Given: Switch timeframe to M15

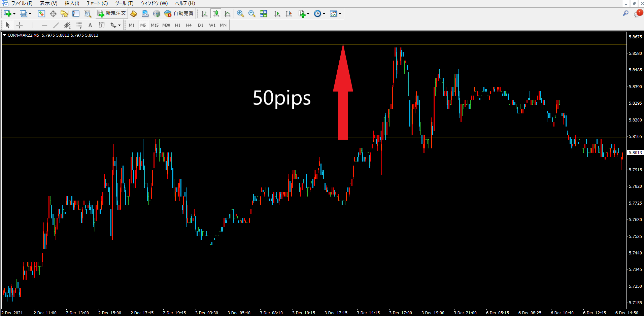Looking at the screenshot, I should [155, 25].
